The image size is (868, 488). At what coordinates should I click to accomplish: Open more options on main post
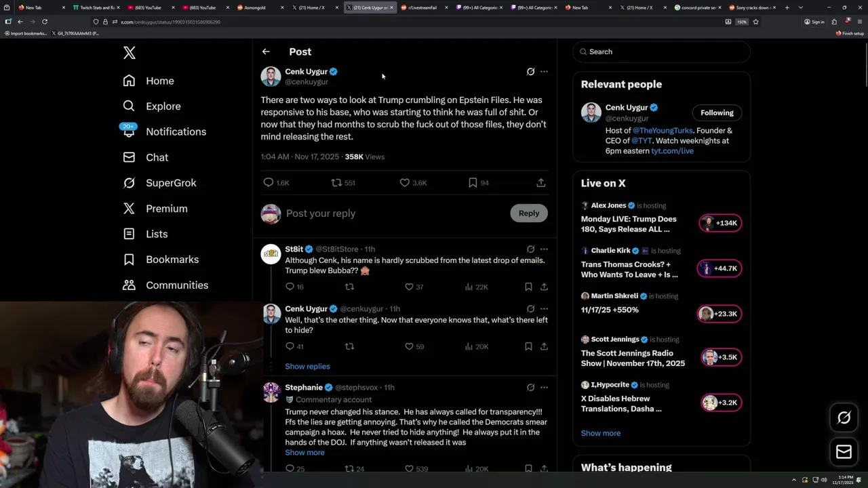tap(544, 71)
